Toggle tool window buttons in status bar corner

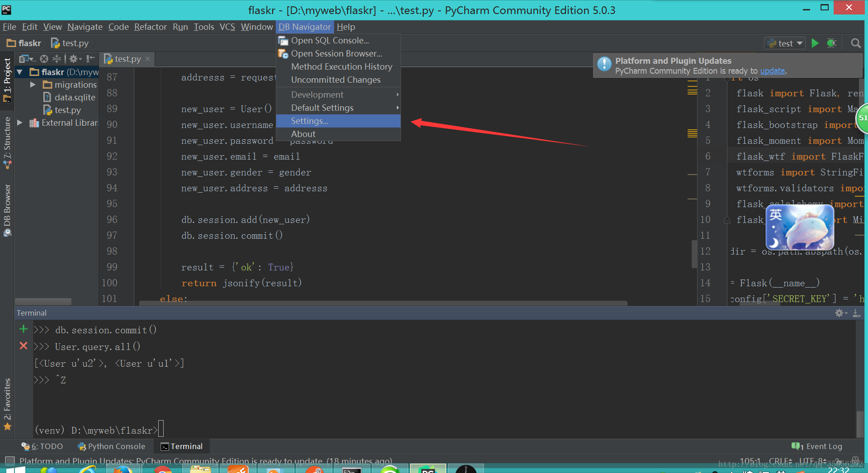[x=9, y=461]
